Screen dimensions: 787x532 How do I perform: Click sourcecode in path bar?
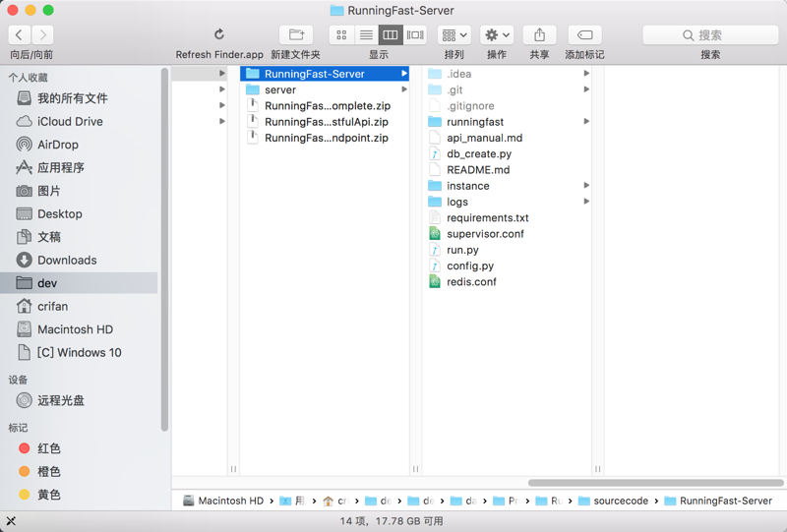(x=613, y=501)
